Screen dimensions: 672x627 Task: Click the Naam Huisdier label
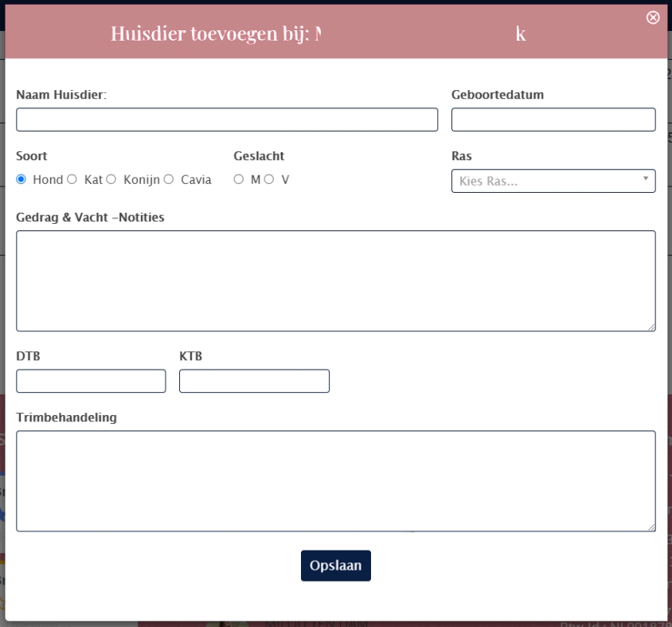[x=61, y=95]
